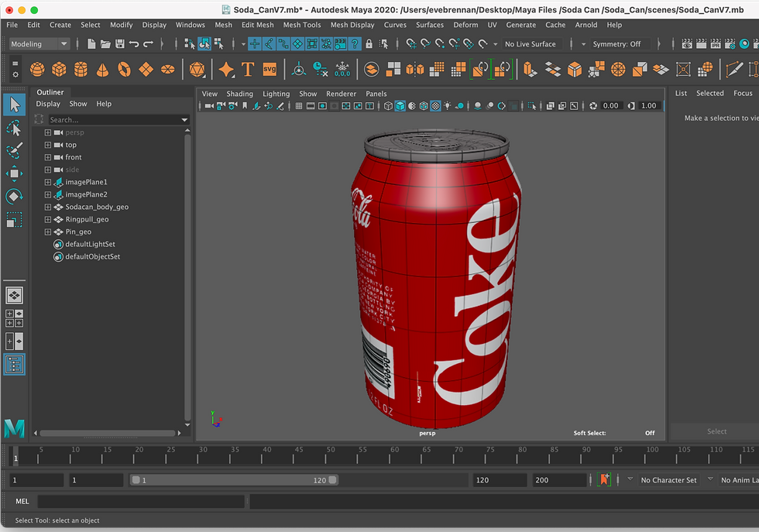This screenshot has width=759, height=532.
Task: Create a polygon plane from the shelf
Action: coord(146,69)
